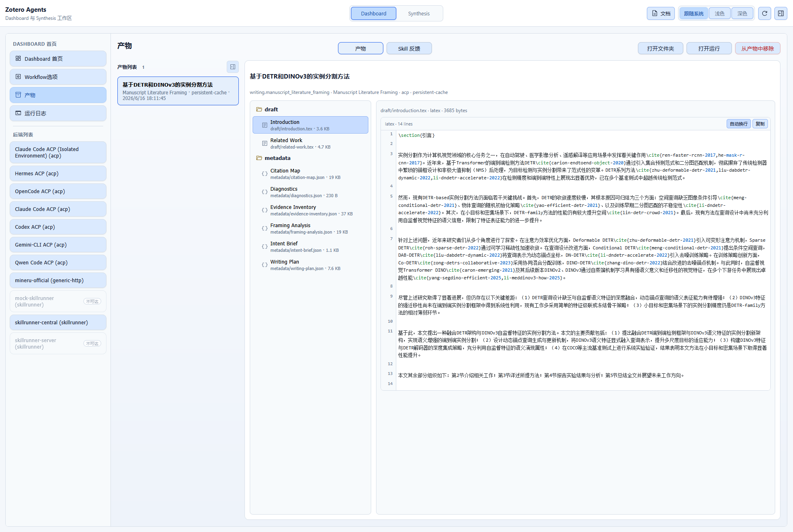Click the 打开文件夹 button

click(x=660, y=48)
